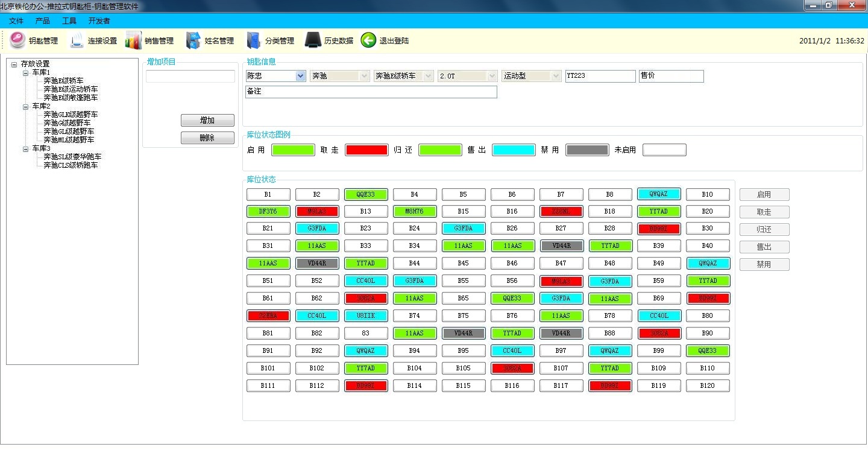Click the YT223 input field
This screenshot has width=868, height=450.
point(600,76)
